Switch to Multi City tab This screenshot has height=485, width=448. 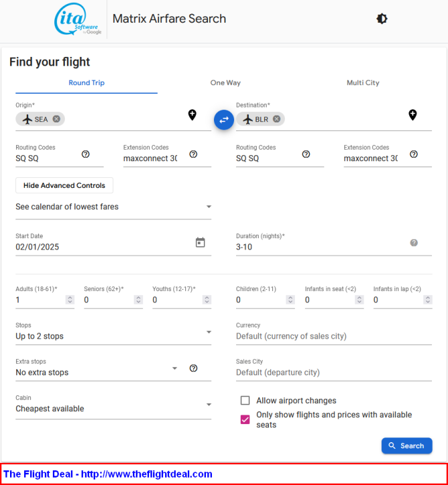(x=362, y=83)
